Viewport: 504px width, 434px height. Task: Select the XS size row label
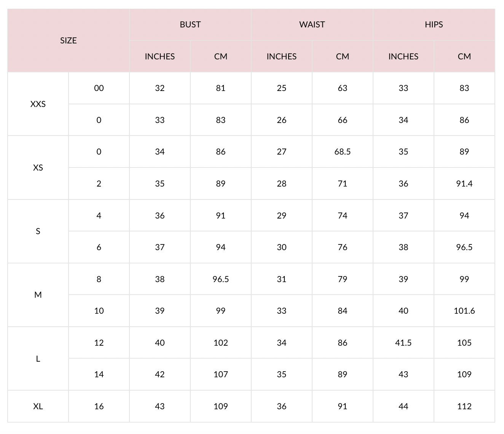[38, 168]
